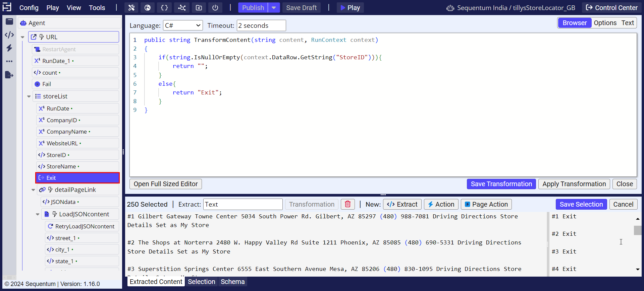Select the URL command node
The width and height of the screenshot is (644, 291).
[74, 37]
